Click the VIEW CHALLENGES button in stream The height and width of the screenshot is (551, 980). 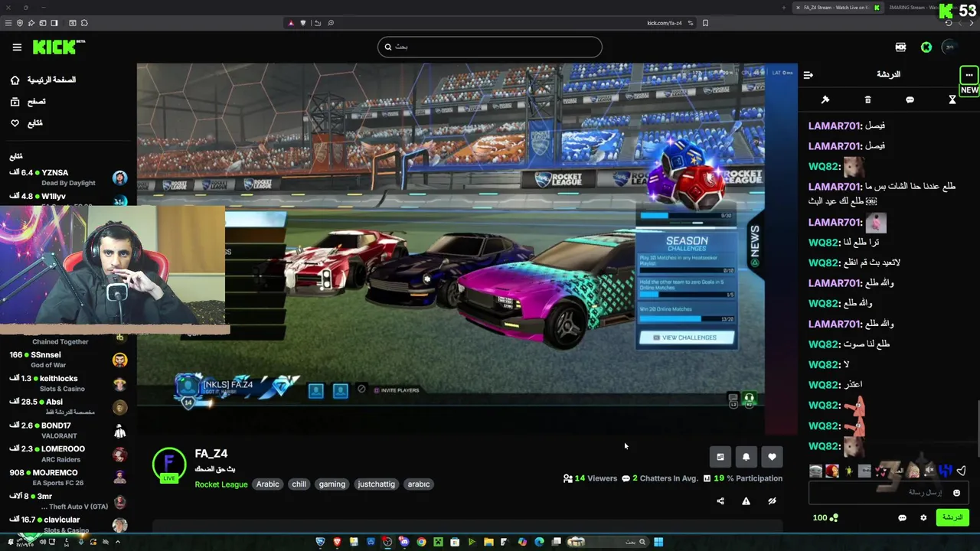(x=687, y=337)
